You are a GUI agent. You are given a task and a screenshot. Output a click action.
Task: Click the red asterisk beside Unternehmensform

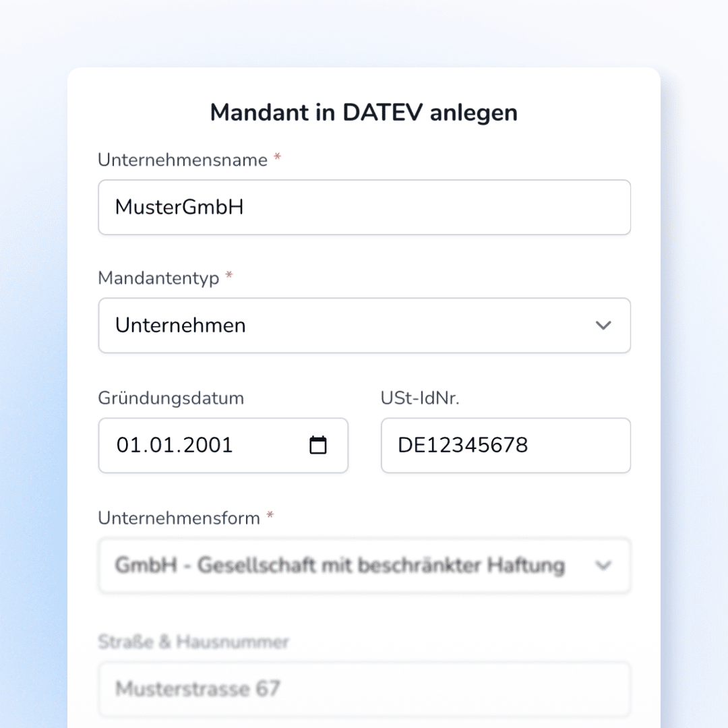point(270,516)
